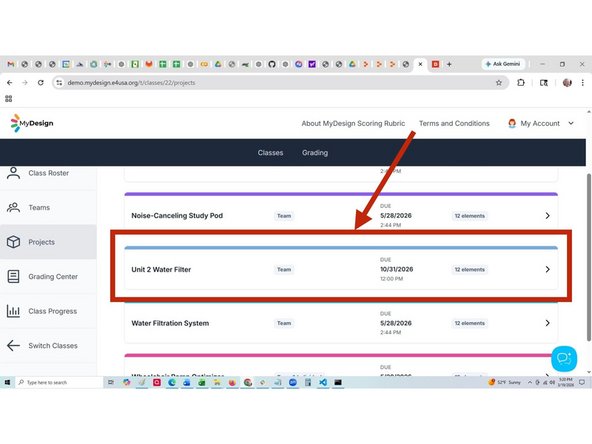Expand the My Account dropdown chevron
The width and height of the screenshot is (592, 444).
[571, 123]
